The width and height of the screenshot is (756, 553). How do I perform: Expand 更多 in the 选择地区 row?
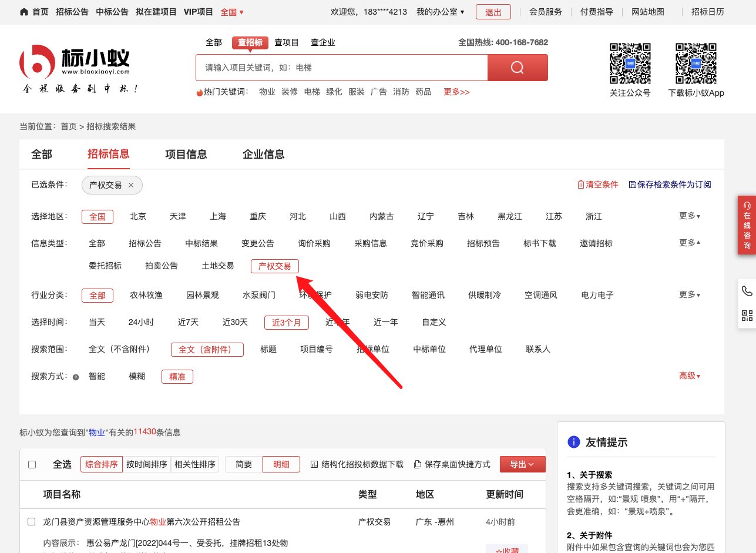pyautogui.click(x=689, y=216)
